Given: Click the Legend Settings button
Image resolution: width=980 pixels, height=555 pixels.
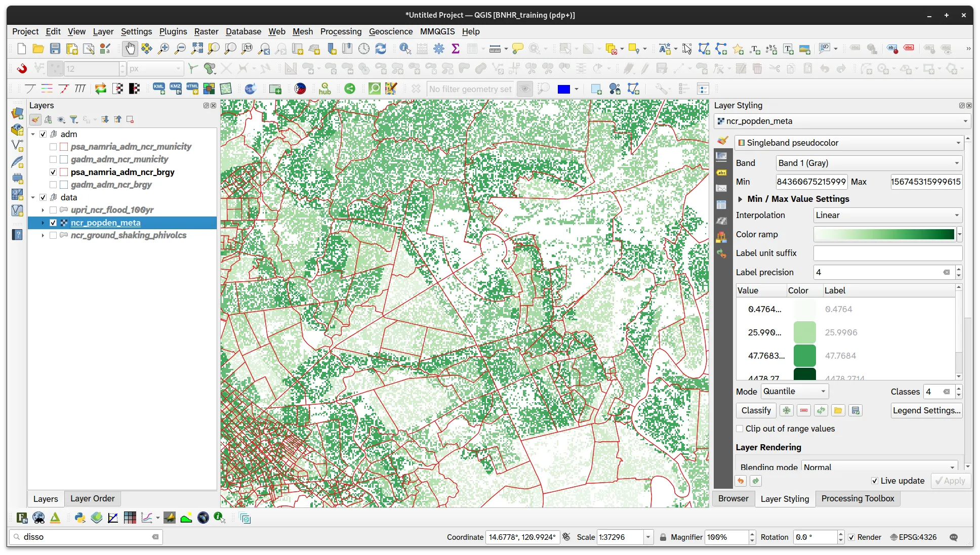Looking at the screenshot, I should point(926,410).
